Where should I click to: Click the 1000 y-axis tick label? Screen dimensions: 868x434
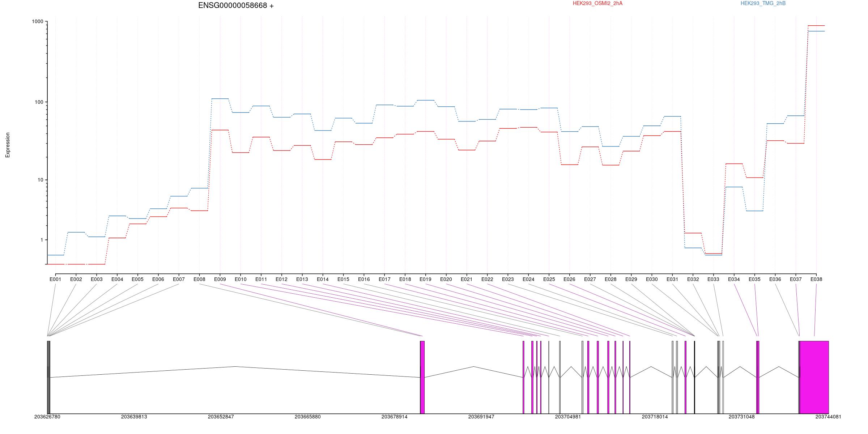coord(38,21)
